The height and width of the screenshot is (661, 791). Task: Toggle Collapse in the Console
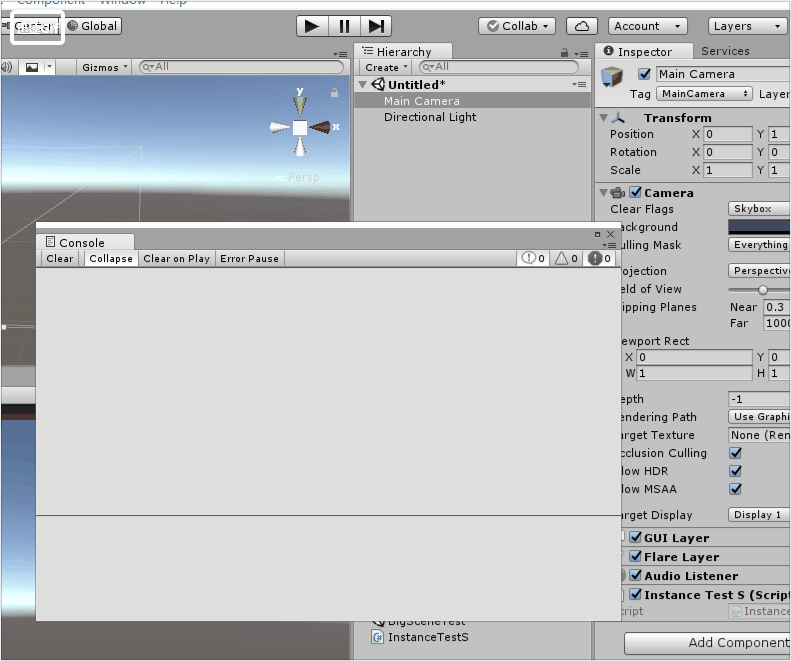click(110, 259)
